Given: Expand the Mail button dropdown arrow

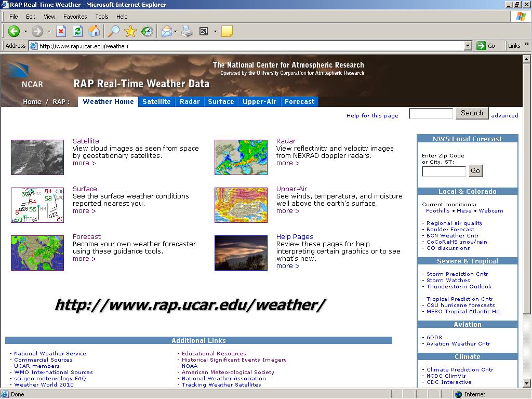Looking at the screenshot, I should (175, 32).
